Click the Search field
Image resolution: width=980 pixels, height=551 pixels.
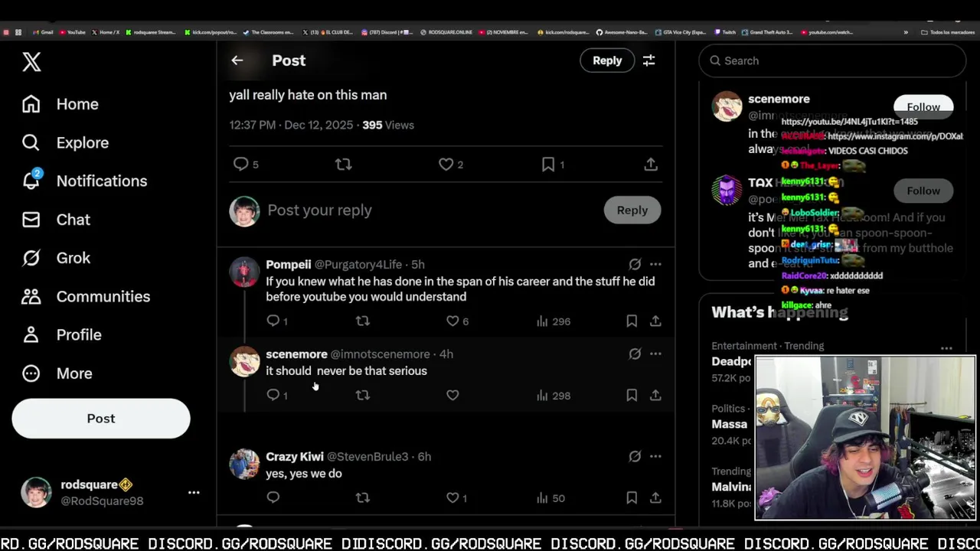pyautogui.click(x=832, y=60)
